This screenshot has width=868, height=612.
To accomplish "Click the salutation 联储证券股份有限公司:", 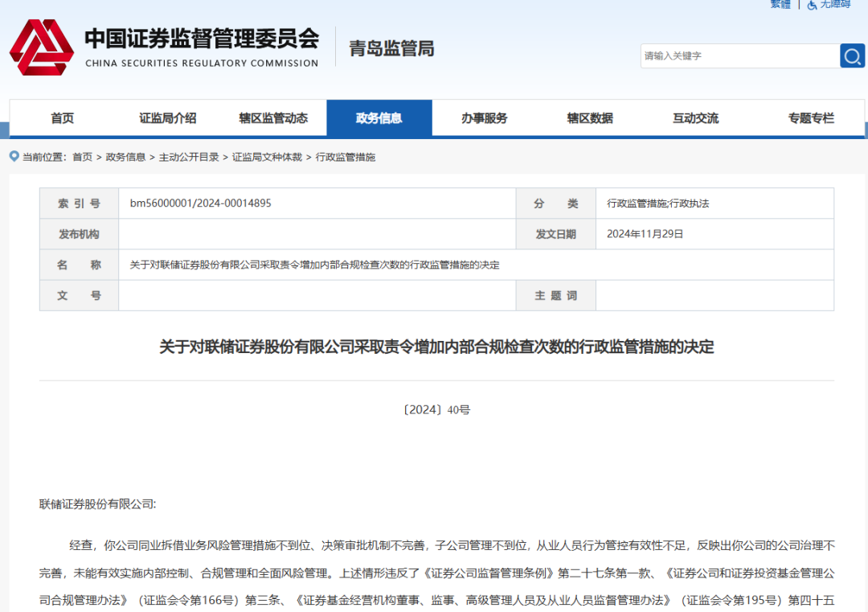I will pyautogui.click(x=98, y=504).
